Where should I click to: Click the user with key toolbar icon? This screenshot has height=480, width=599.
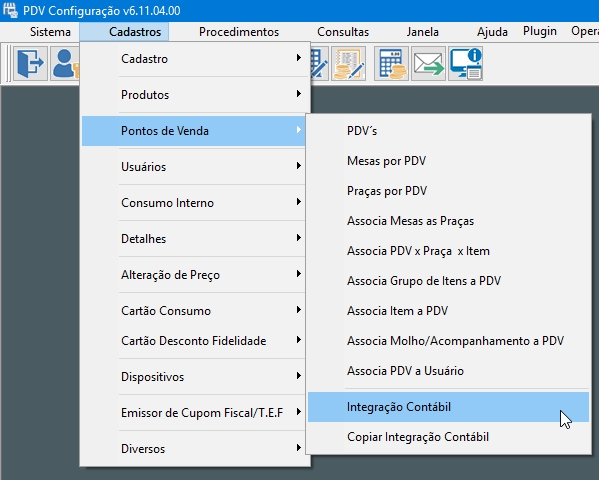coord(65,63)
